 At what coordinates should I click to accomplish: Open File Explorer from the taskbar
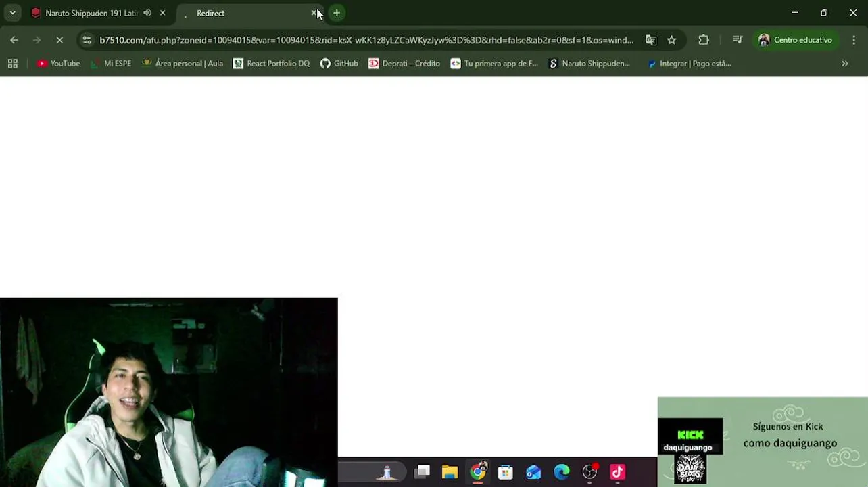(x=450, y=472)
